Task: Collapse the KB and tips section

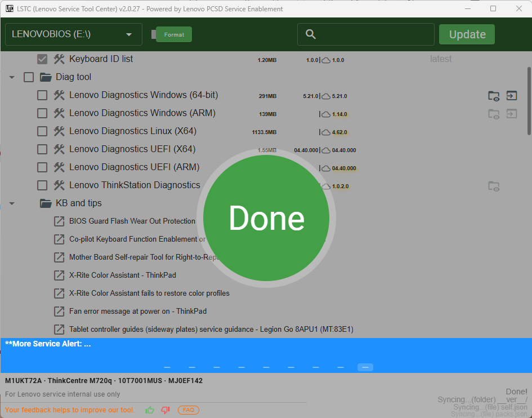Action: [12, 203]
